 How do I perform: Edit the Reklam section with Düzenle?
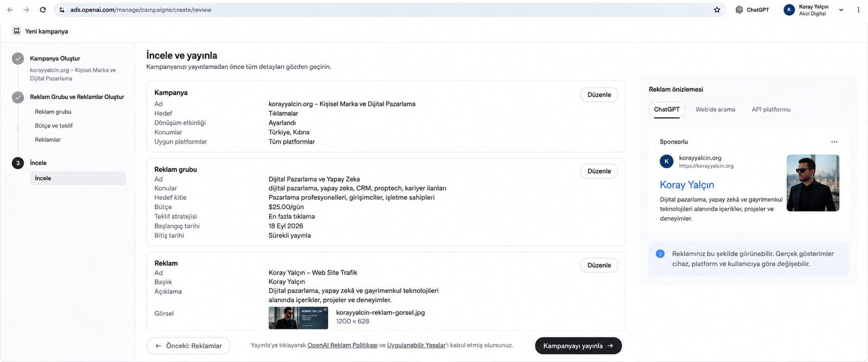[x=599, y=265]
